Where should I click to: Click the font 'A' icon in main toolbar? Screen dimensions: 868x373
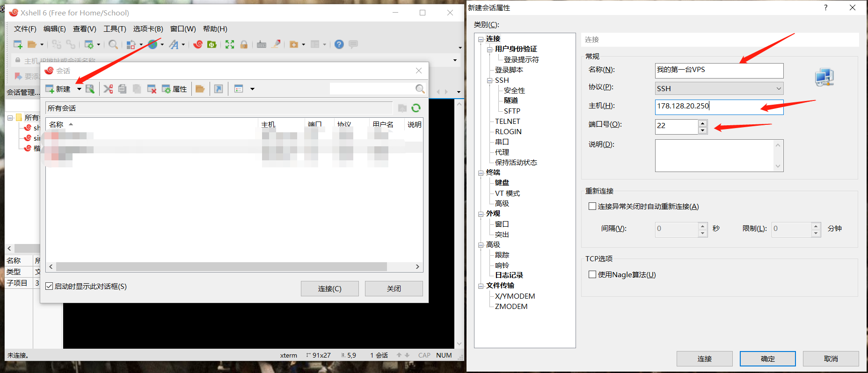[x=174, y=44]
